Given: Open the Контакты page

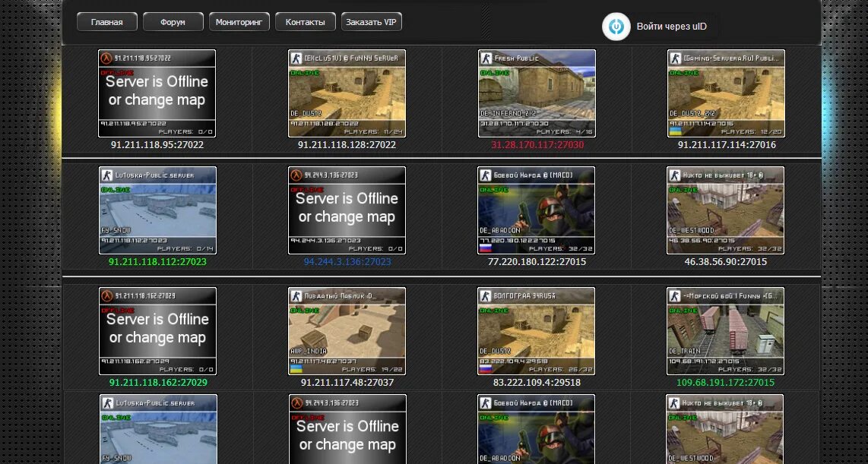Looking at the screenshot, I should tap(305, 22).
